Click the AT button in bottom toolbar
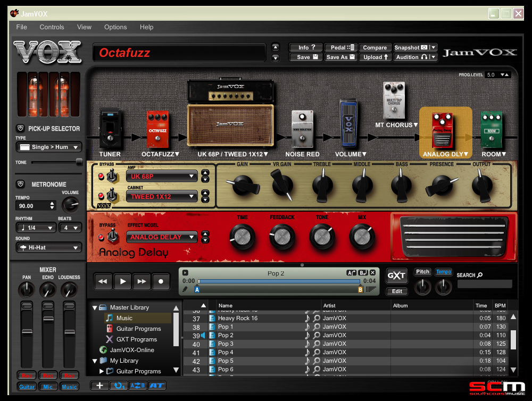This screenshot has width=532, height=401. (156, 386)
